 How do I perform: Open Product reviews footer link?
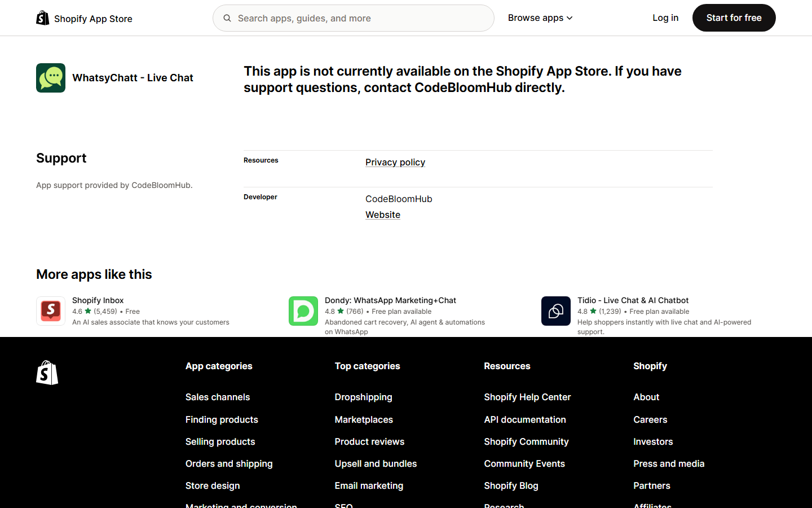tap(369, 441)
